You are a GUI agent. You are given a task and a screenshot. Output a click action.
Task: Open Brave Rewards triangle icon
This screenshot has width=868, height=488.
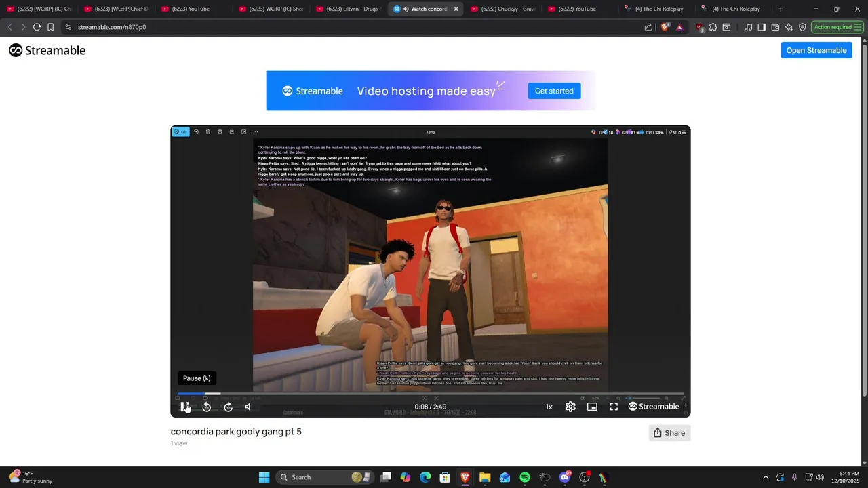pos(679,27)
